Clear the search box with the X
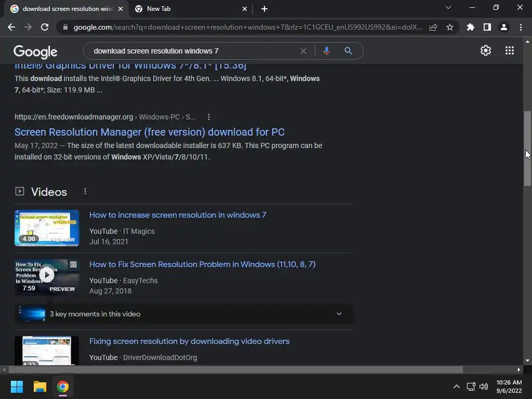The height and width of the screenshot is (399, 532). click(303, 51)
